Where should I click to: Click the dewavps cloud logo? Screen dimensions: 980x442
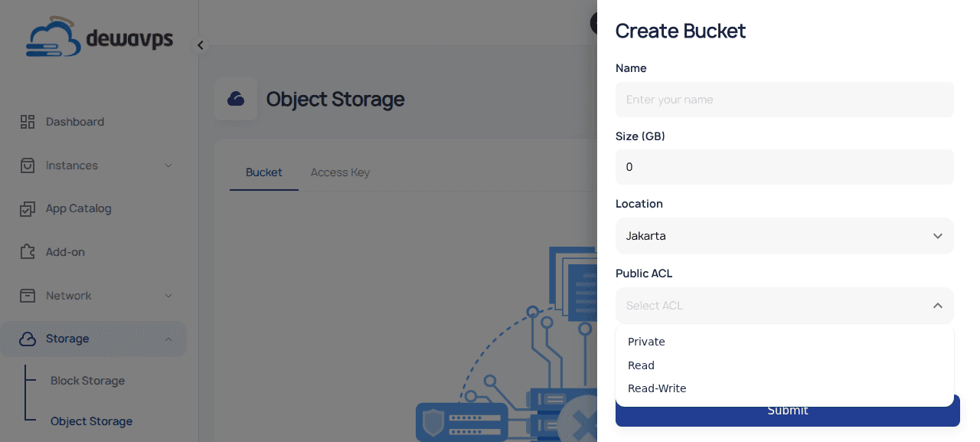54,38
